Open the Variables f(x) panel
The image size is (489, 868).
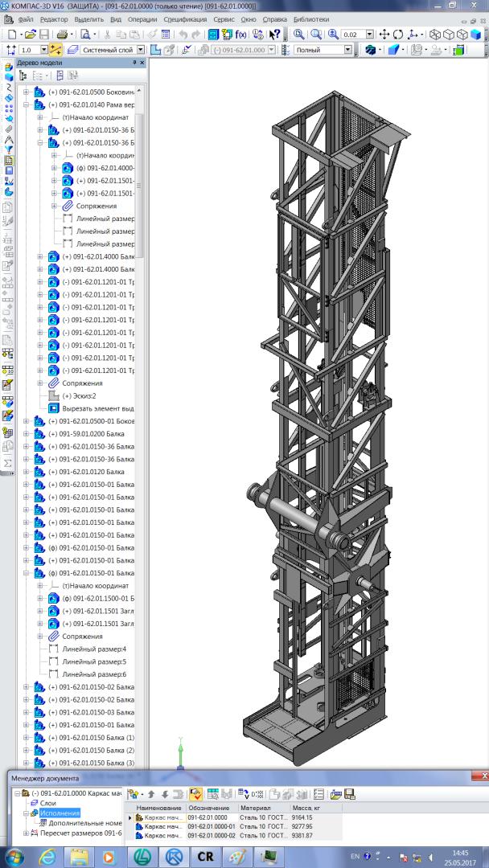[x=240, y=35]
